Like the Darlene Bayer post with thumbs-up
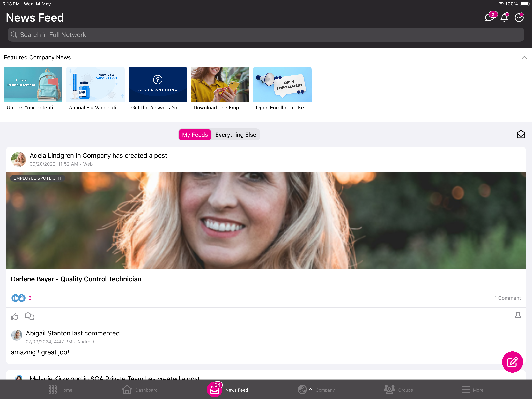 15,316
